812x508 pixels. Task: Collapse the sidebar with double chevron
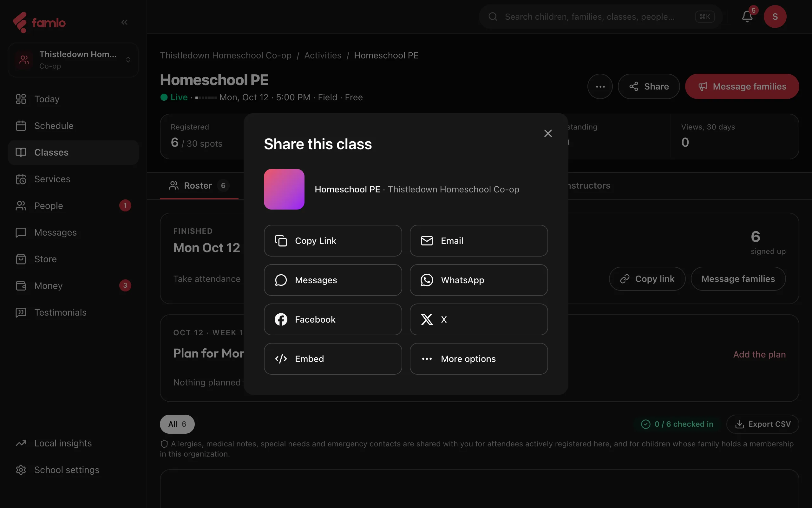point(124,22)
